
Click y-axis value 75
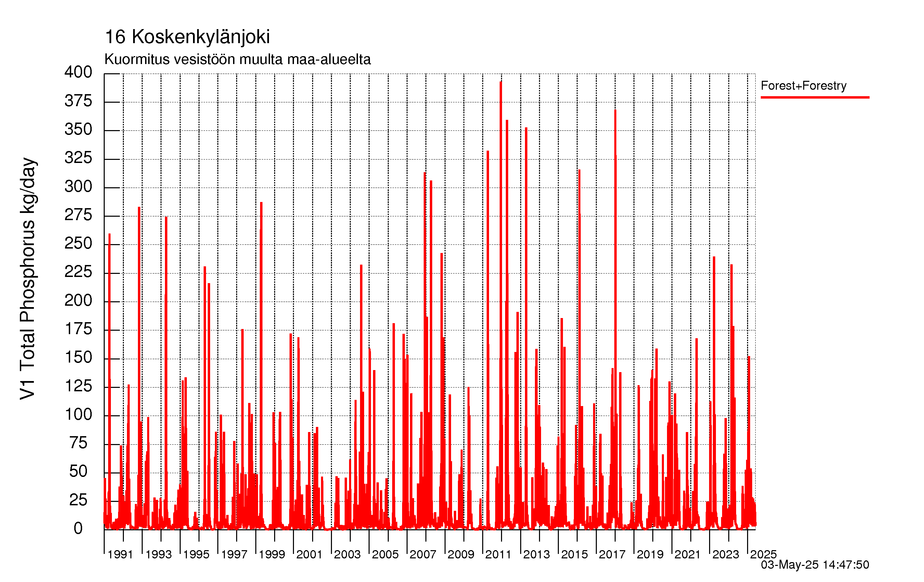[x=78, y=443]
